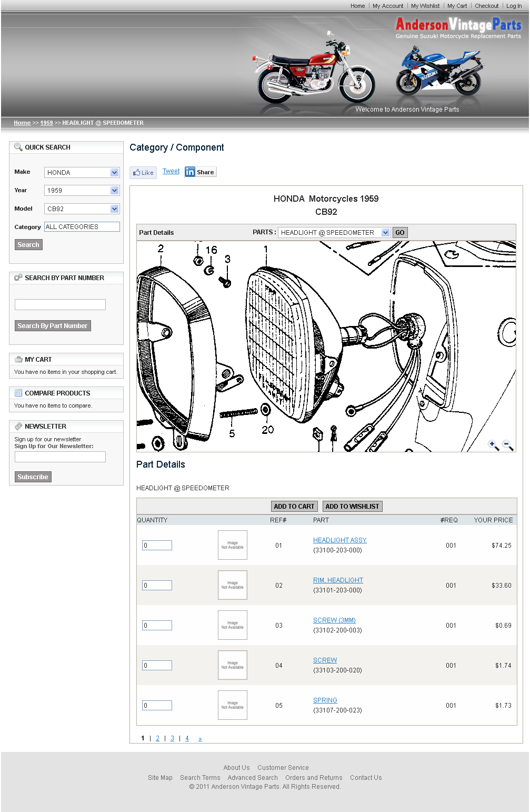Image resolution: width=530 pixels, height=812 pixels.
Task: Open the RIM, HEADLIGHT part link
Action: click(338, 580)
